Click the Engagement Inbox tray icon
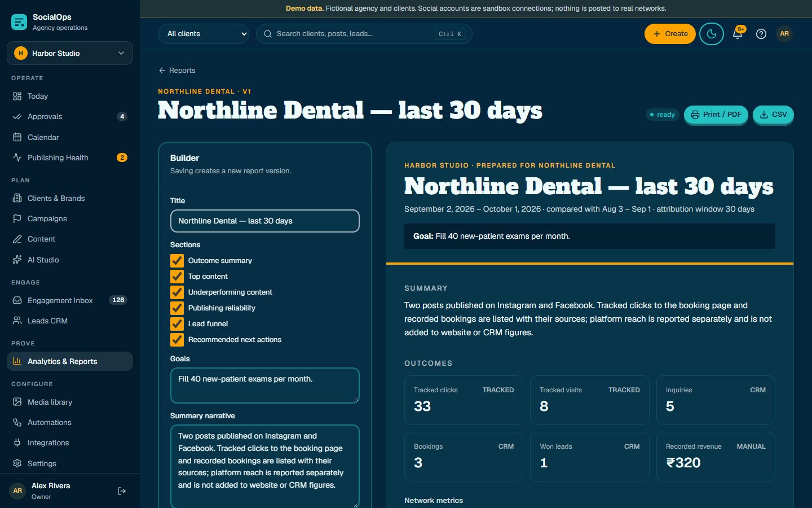 click(x=17, y=300)
